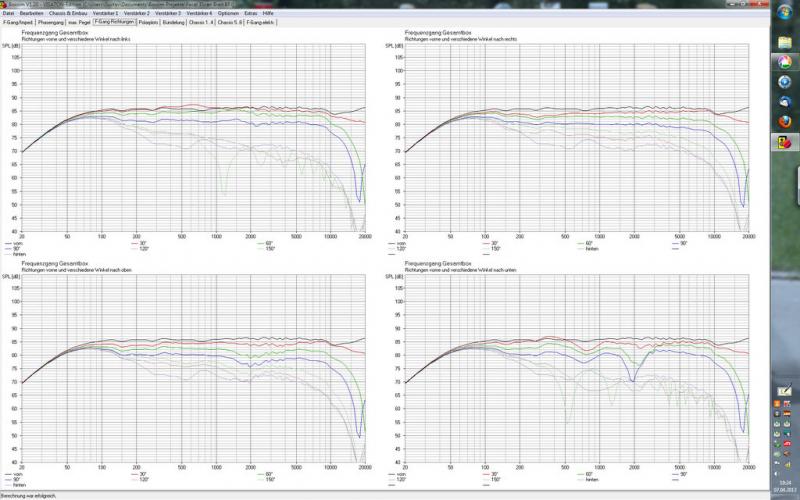
Task: Switch to the max. Pegel tab
Action: 79,22
